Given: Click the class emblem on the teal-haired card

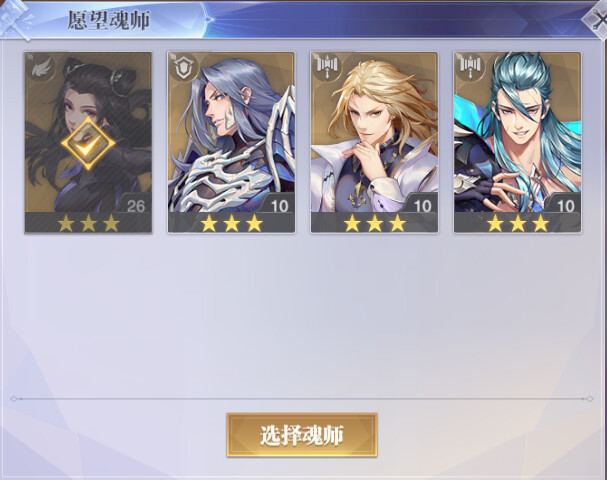Looking at the screenshot, I should tap(469, 67).
